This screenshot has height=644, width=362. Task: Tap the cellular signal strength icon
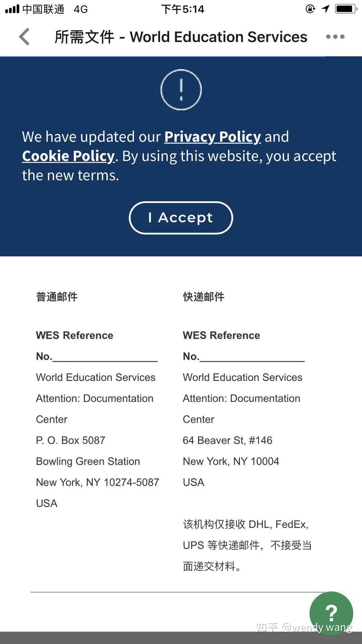(x=12, y=9)
